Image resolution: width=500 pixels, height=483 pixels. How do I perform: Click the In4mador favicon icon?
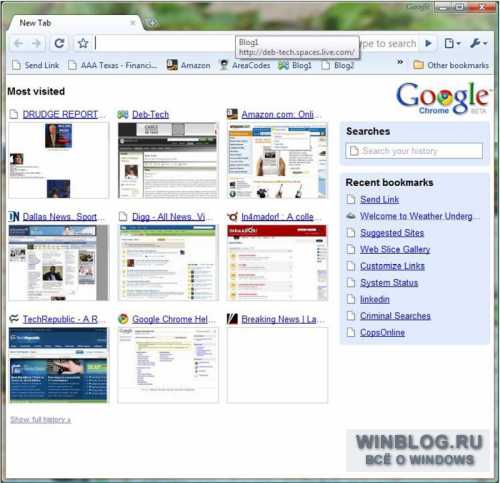232,217
